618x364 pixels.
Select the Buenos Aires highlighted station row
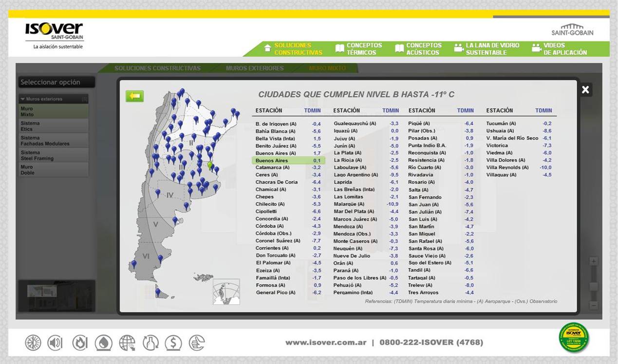tap(288, 161)
